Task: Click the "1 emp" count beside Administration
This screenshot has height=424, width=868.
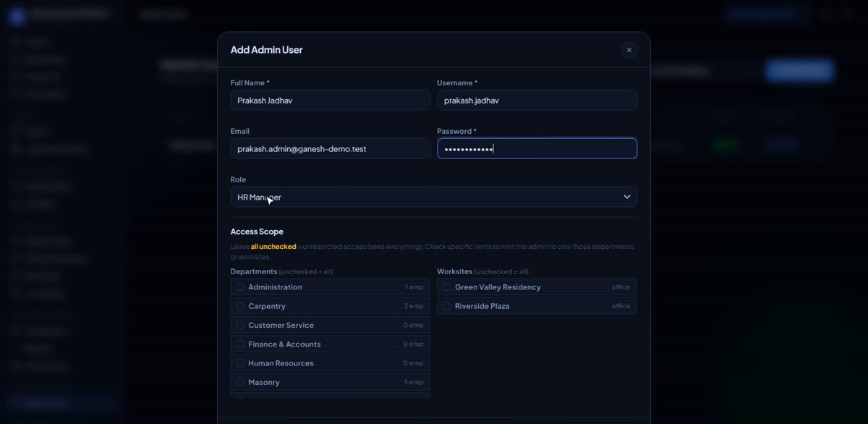Action: (x=414, y=287)
